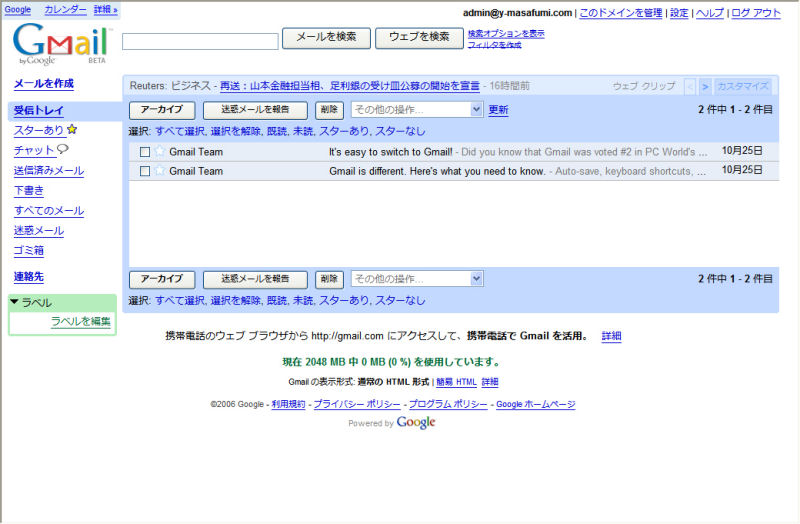The width and height of the screenshot is (800, 524).
Task: Click メールを作成 to compose
Action: pyautogui.click(x=43, y=83)
